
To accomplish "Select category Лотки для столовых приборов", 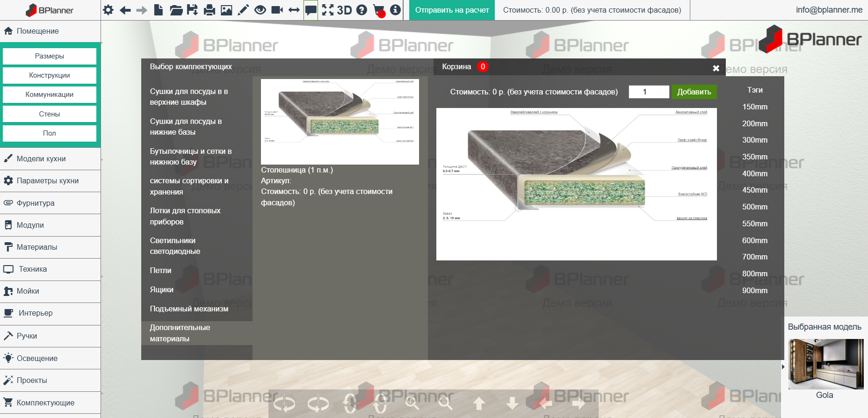I will pos(197,216).
